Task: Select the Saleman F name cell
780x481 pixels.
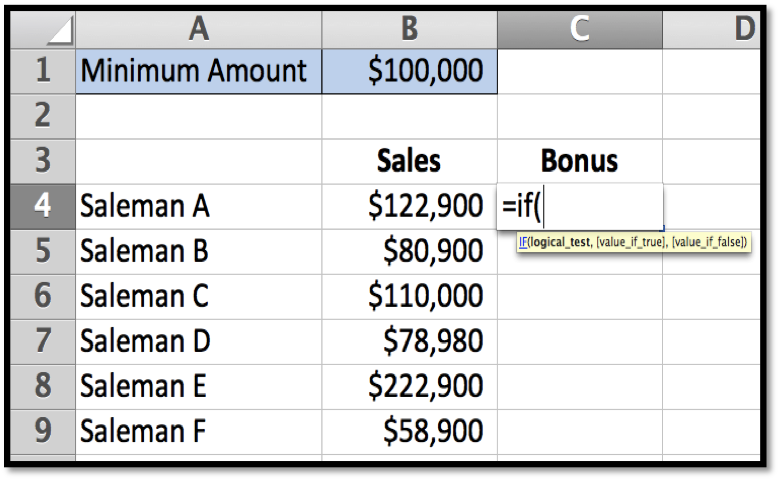Action: tap(198, 431)
